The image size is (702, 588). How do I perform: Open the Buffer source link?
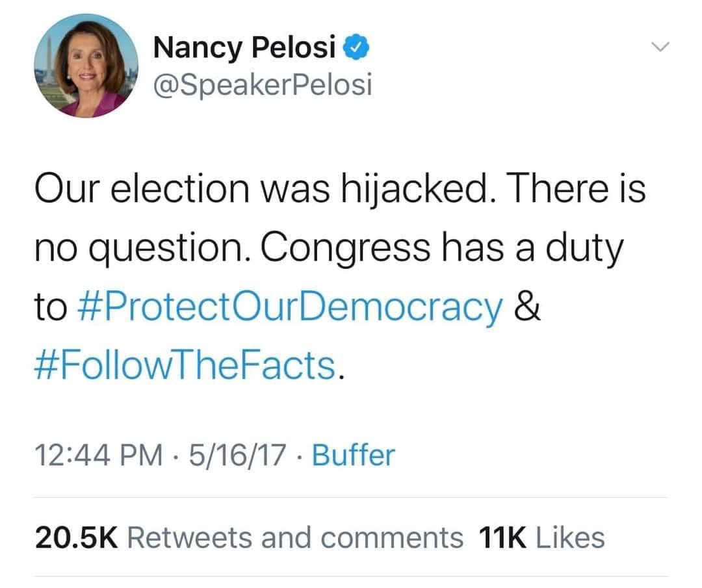pos(353,455)
